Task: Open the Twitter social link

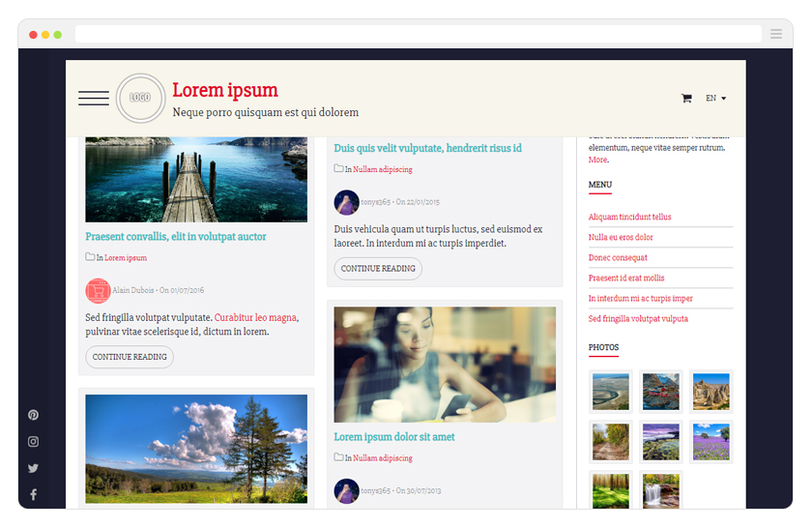Action: 33,468
